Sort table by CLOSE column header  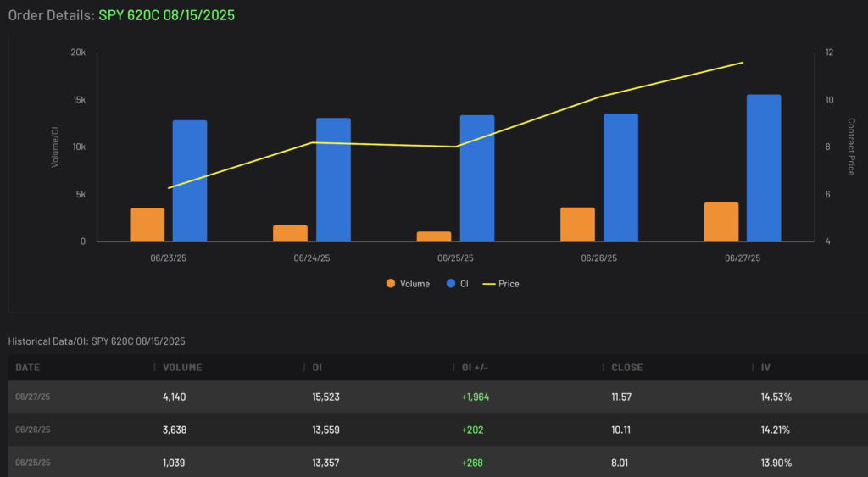[x=627, y=368]
